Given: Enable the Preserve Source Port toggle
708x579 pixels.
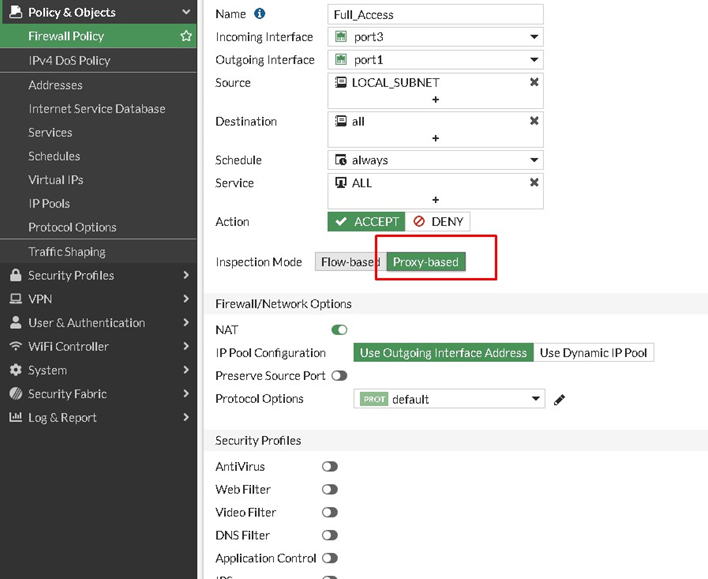Looking at the screenshot, I should click(x=339, y=376).
